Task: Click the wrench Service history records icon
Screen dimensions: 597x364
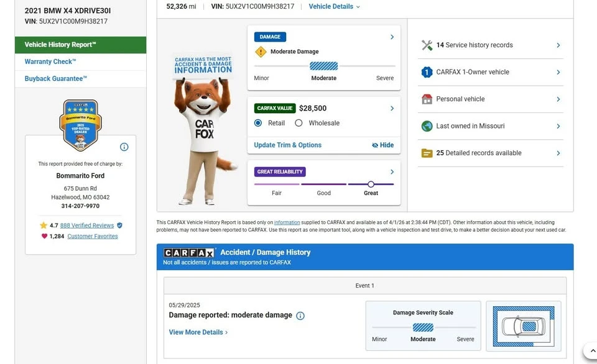Action: 427,45
